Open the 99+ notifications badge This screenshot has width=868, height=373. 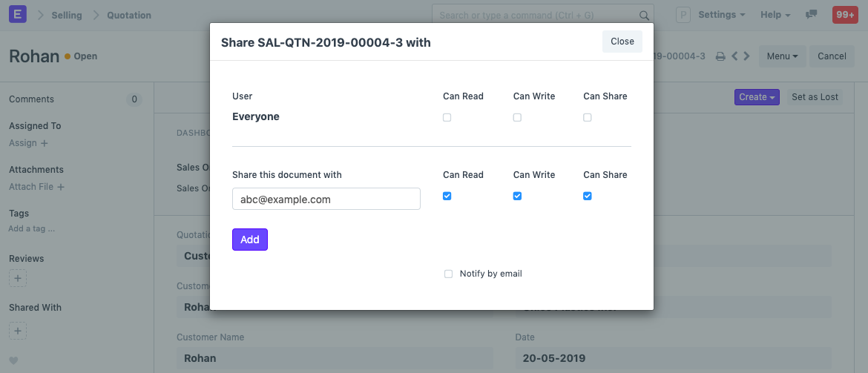845,15
